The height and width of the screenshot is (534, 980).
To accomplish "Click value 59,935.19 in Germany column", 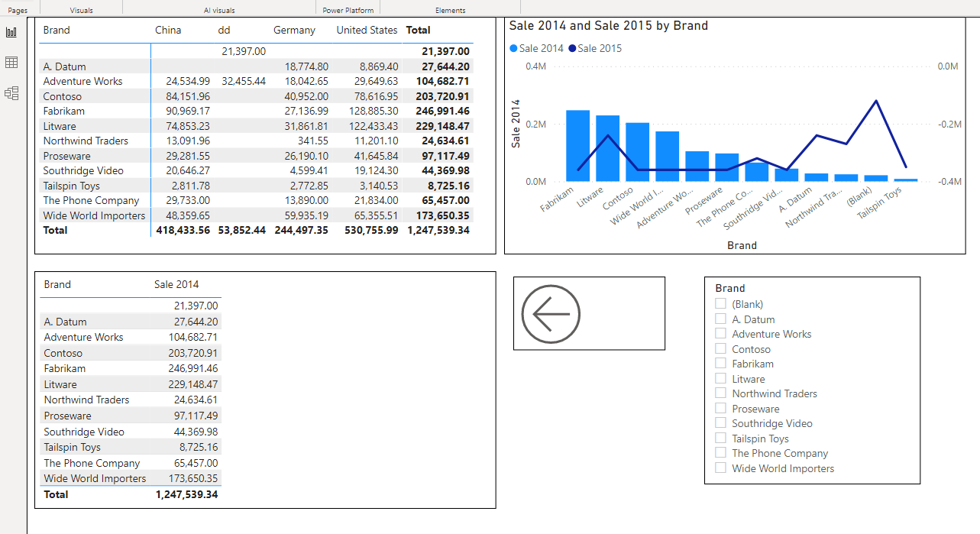I will click(306, 215).
